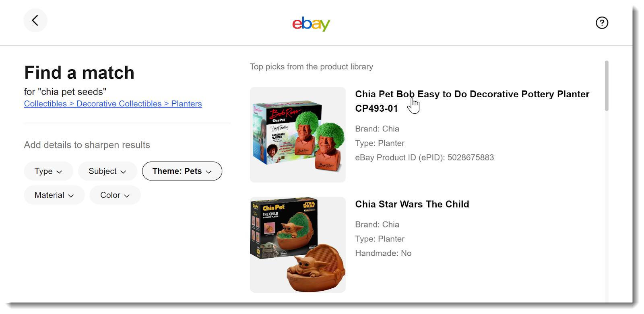Click the Subject chevron arrow

[123, 172]
